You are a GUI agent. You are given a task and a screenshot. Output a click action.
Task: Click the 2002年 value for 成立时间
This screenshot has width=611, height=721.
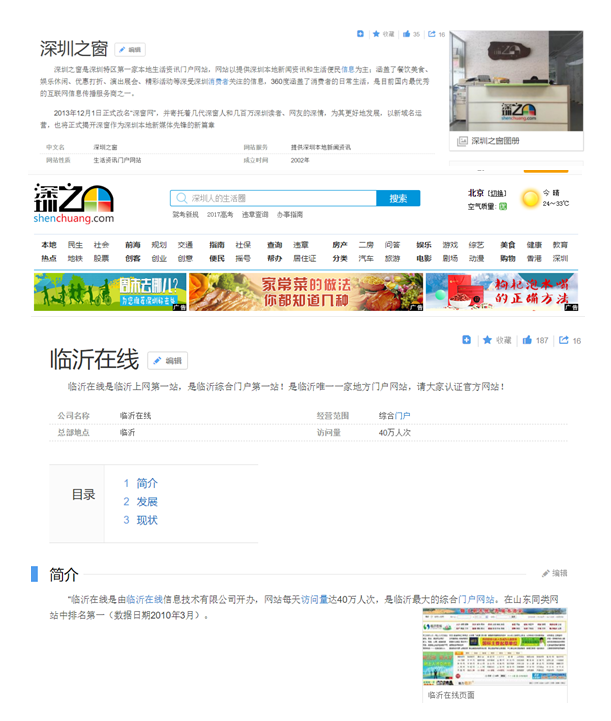click(300, 160)
